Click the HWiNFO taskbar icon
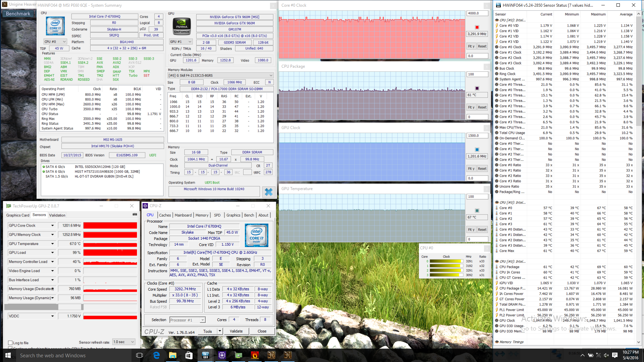The height and width of the screenshot is (362, 644). (x=206, y=355)
